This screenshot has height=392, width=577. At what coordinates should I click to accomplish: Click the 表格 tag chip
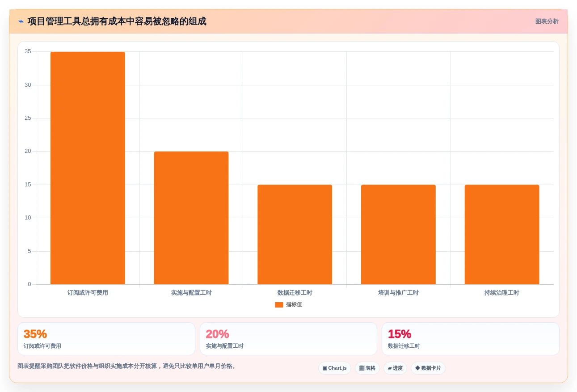pyautogui.click(x=367, y=368)
